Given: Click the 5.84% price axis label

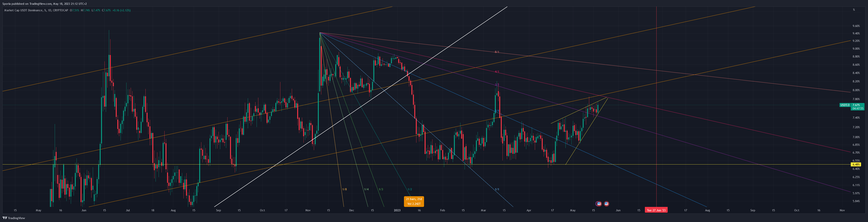Looking at the screenshot, I should pos(856,201).
